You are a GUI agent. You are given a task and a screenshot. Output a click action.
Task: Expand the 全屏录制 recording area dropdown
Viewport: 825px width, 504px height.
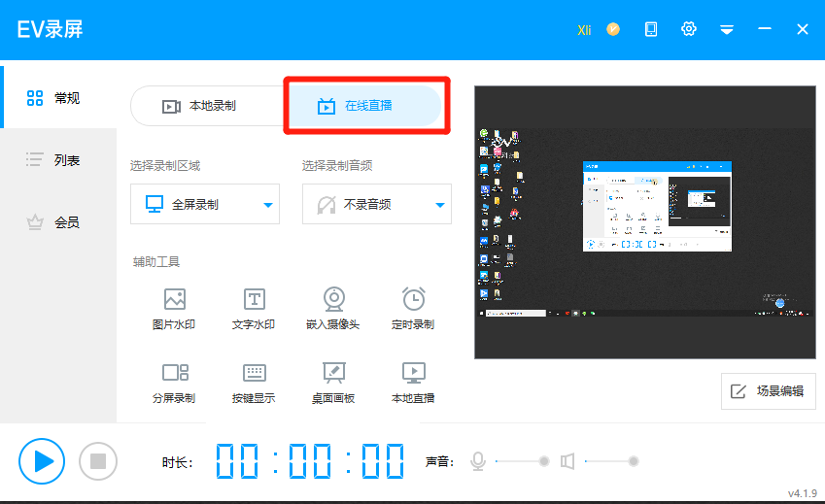[205, 204]
